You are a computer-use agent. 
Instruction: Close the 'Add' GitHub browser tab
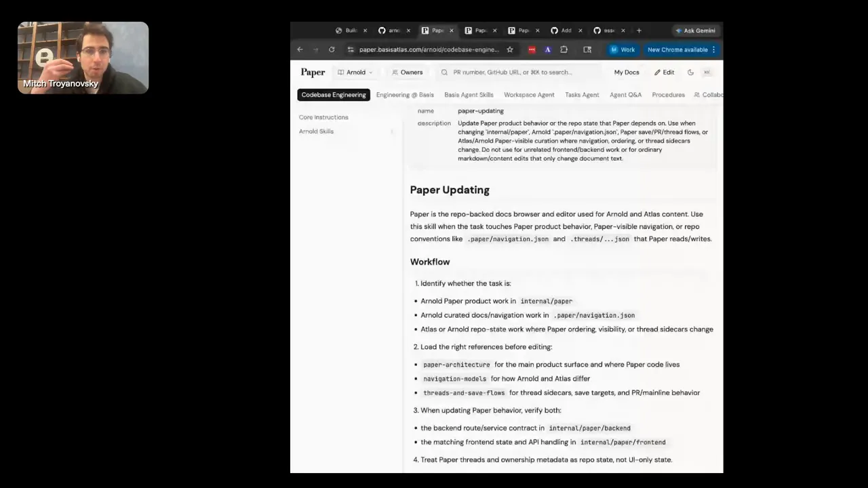(580, 30)
